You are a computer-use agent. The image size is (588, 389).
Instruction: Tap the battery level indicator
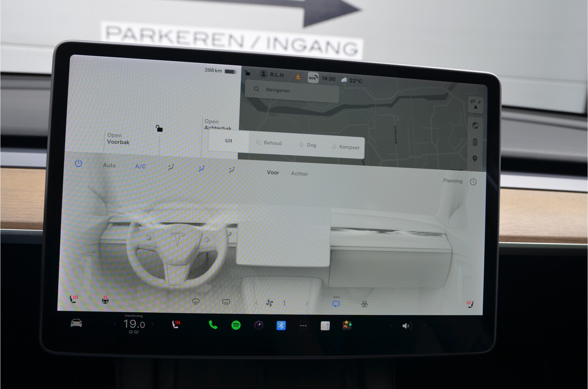(230, 71)
